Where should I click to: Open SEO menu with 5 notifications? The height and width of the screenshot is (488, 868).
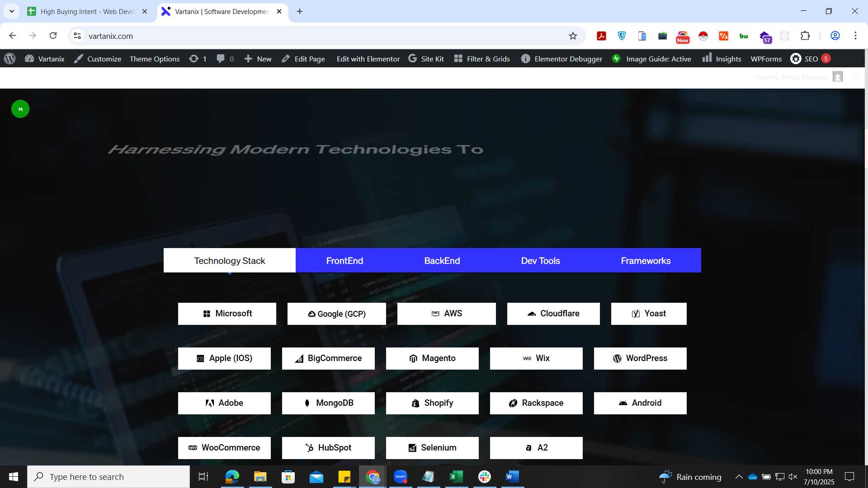pyautogui.click(x=810, y=59)
